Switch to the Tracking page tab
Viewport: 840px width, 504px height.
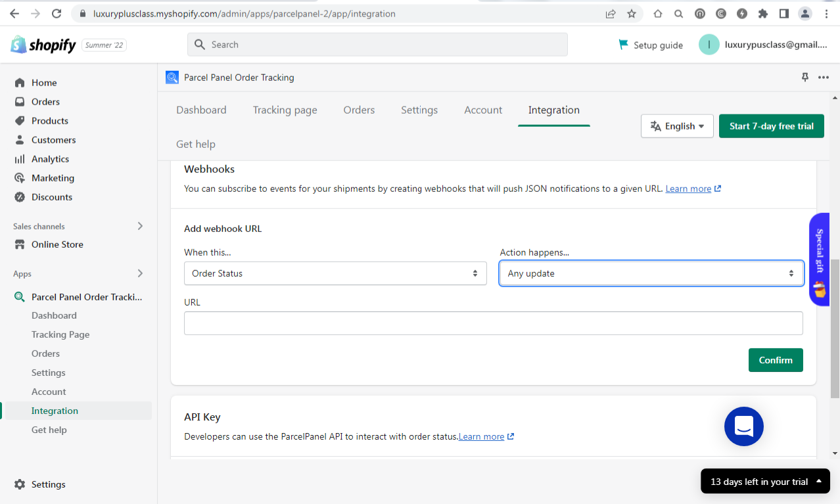click(285, 110)
